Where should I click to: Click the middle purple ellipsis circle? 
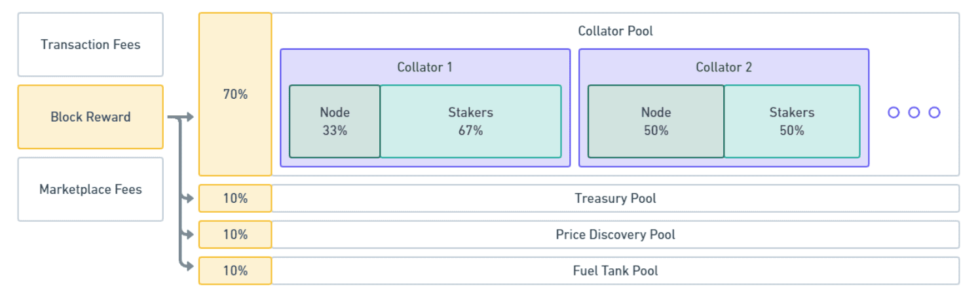point(914,113)
